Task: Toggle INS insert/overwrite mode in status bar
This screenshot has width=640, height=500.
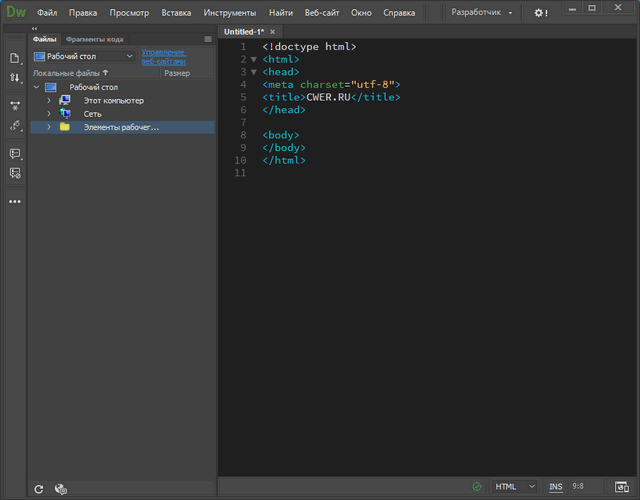Action: coord(555,487)
